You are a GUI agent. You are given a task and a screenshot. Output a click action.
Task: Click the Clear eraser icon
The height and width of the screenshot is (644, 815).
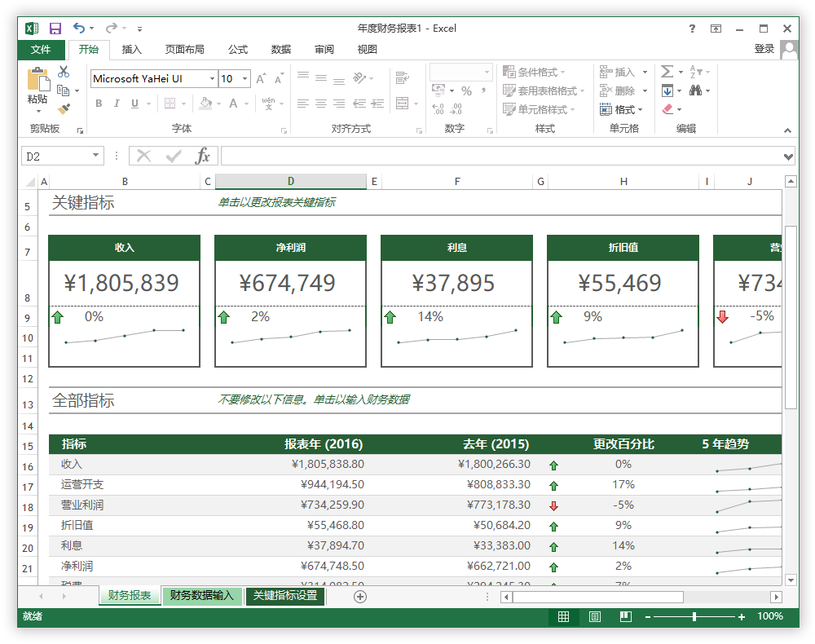pos(667,109)
